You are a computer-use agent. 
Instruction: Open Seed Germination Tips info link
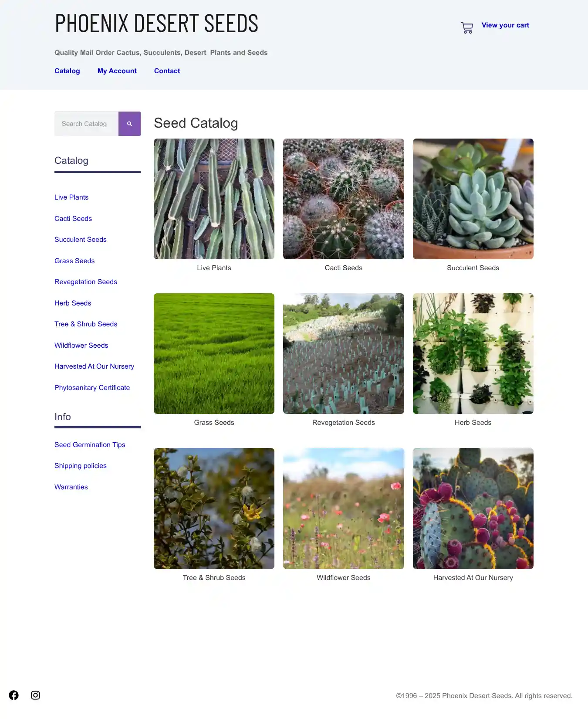pos(90,445)
